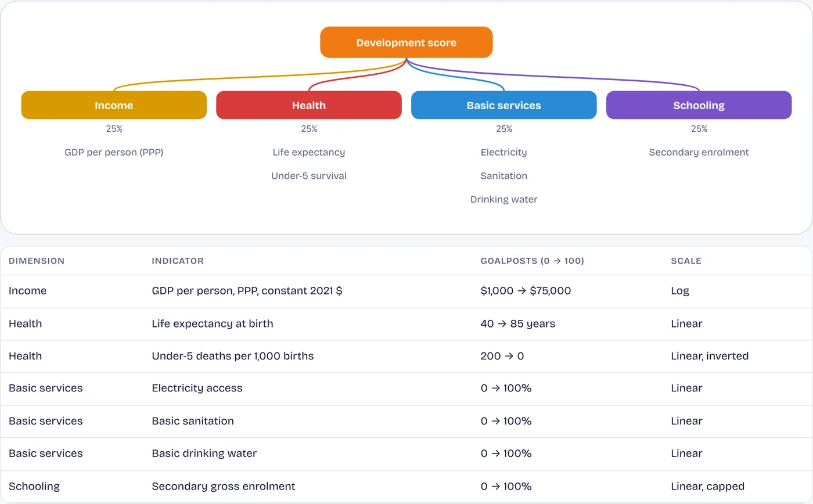Select the red Health dimension box
This screenshot has height=504, width=813.
pos(309,105)
